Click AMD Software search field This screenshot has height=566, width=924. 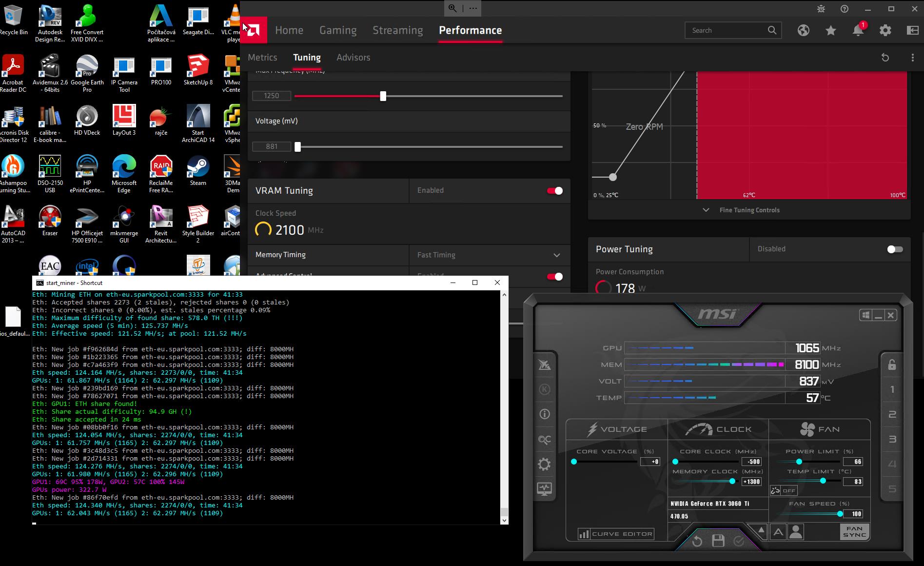(733, 30)
